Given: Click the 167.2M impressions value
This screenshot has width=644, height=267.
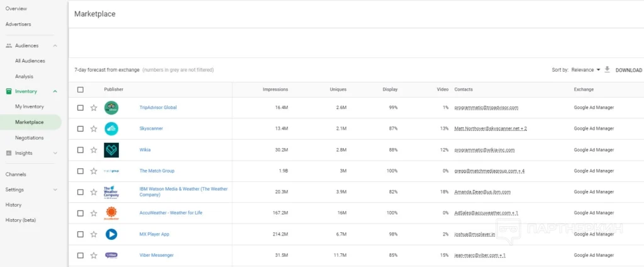Looking at the screenshot, I should [x=280, y=213].
